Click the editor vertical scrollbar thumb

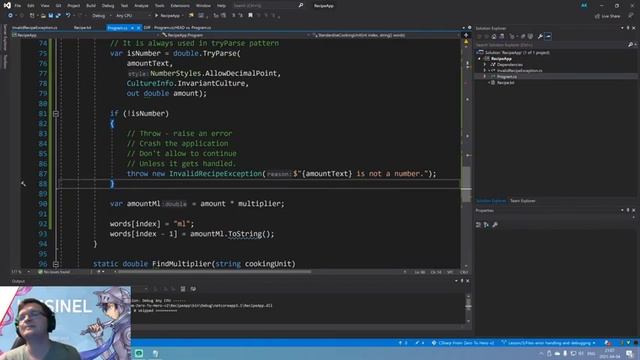466,184
